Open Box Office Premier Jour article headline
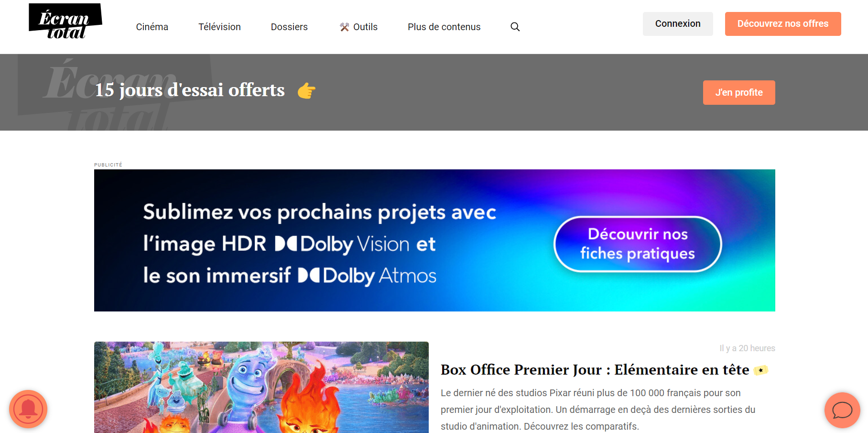The height and width of the screenshot is (433, 868). 595,370
